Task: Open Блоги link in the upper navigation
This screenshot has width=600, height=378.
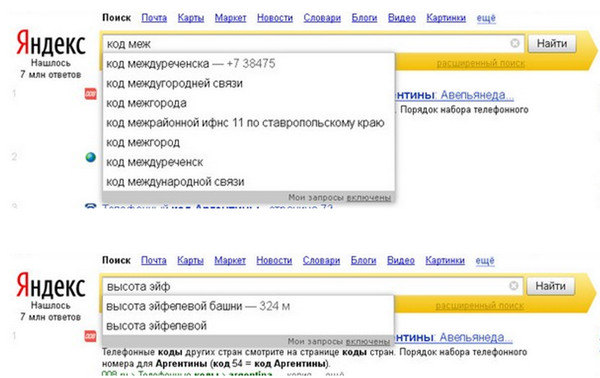Action: coord(364,18)
